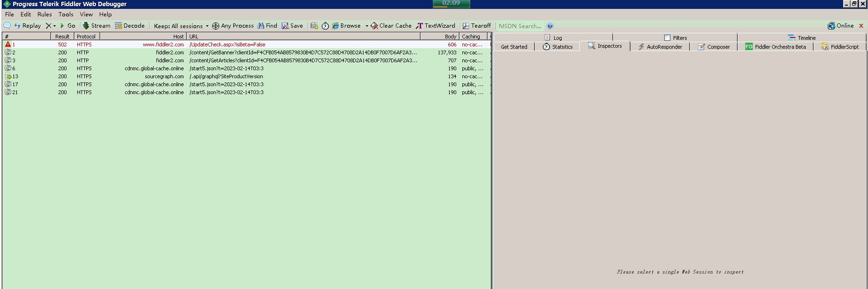Select the Inspectors tab

(x=605, y=46)
